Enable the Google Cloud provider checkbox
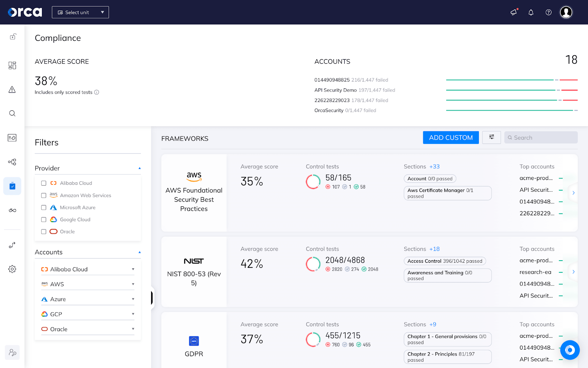Viewport: 588px width, 368px height. 43,219
